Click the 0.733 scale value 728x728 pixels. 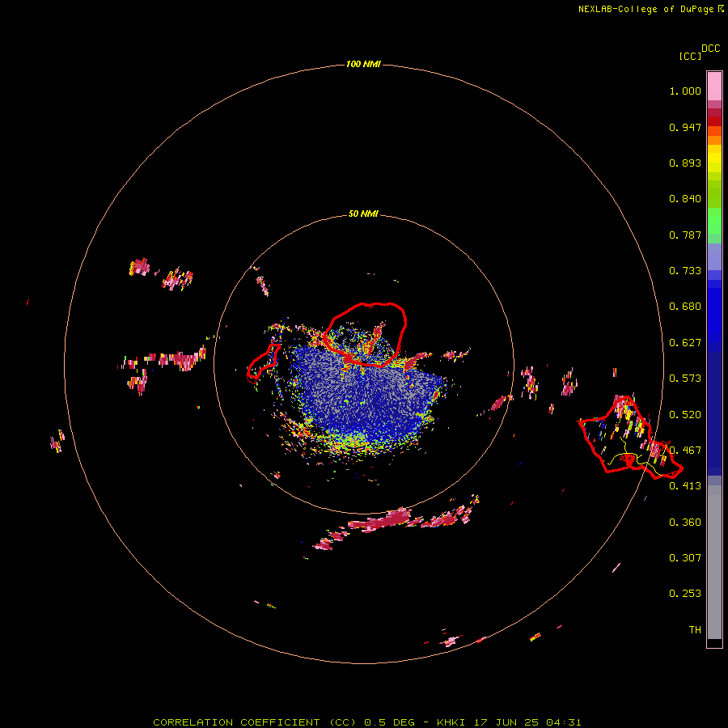(x=685, y=271)
